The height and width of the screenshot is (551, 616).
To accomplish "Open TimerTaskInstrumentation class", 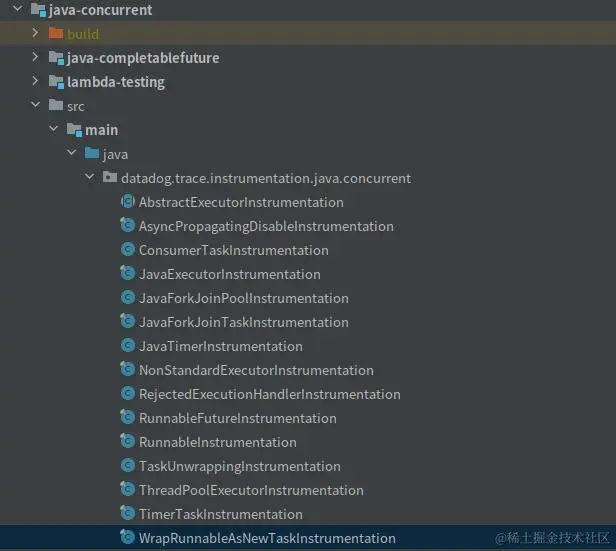I will pos(221,514).
